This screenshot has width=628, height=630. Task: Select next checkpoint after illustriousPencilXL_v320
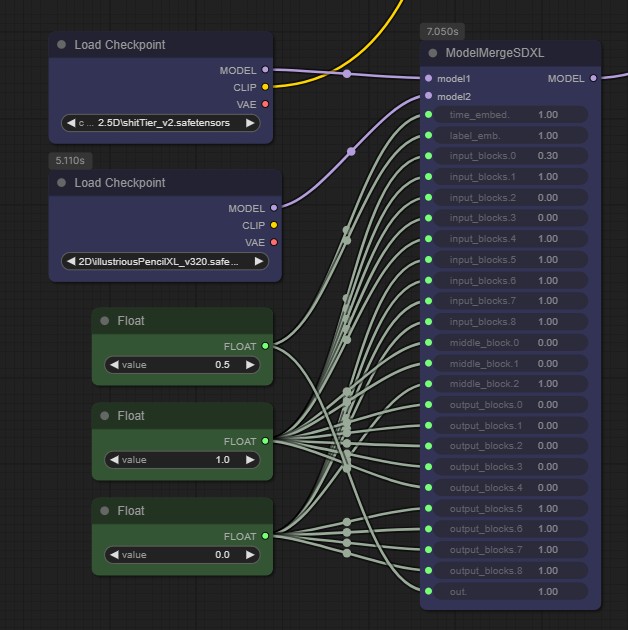click(x=259, y=262)
